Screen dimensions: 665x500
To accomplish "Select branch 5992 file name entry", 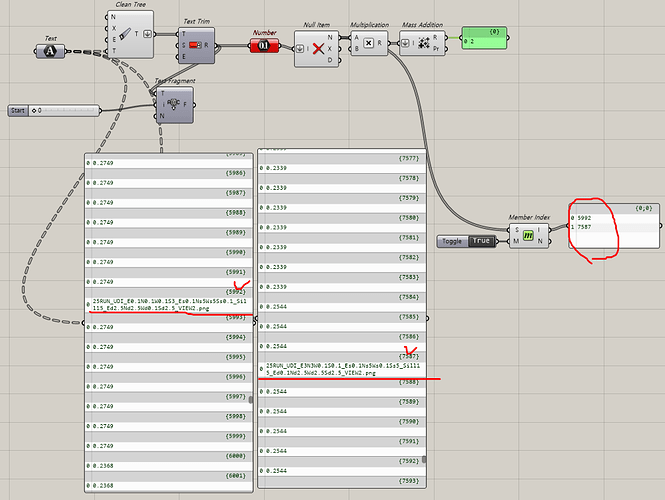I will [x=169, y=304].
